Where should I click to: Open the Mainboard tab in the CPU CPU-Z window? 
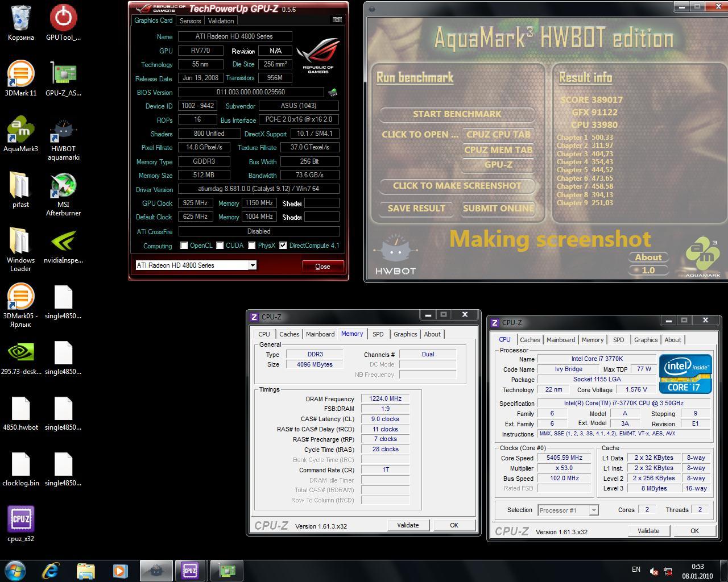click(561, 340)
